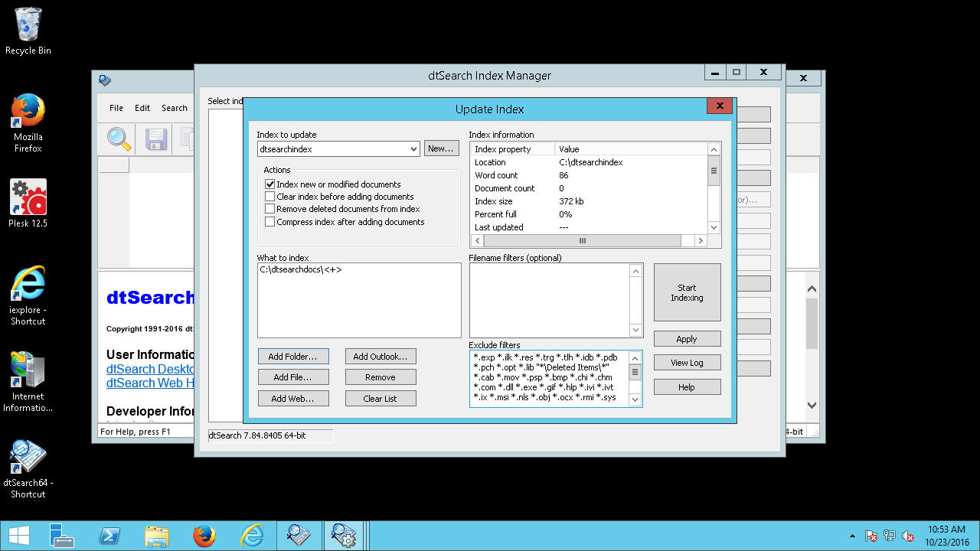Click the taskbar clock showing 10:53 AM

click(x=946, y=536)
